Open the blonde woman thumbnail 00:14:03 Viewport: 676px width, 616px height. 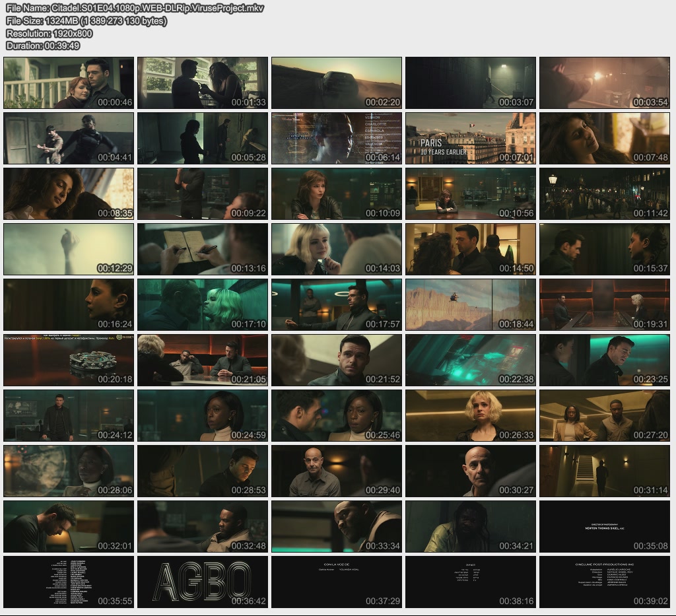[337, 249]
